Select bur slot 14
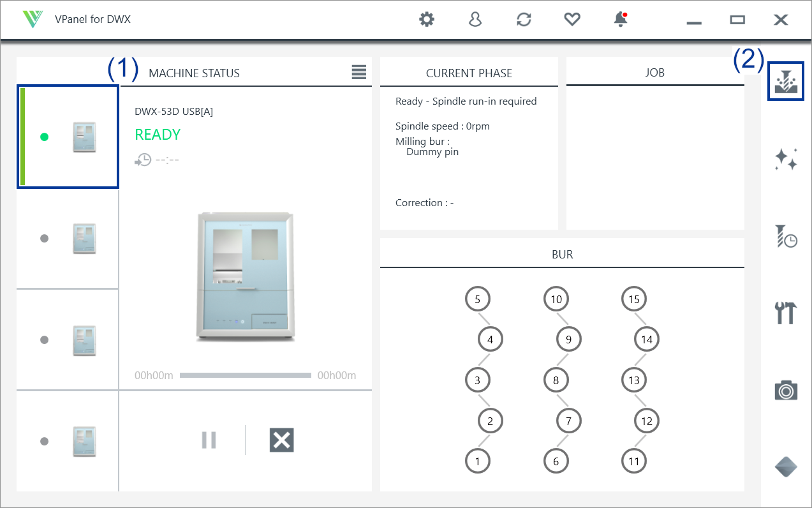Viewport: 812px width, 508px height. tap(647, 340)
